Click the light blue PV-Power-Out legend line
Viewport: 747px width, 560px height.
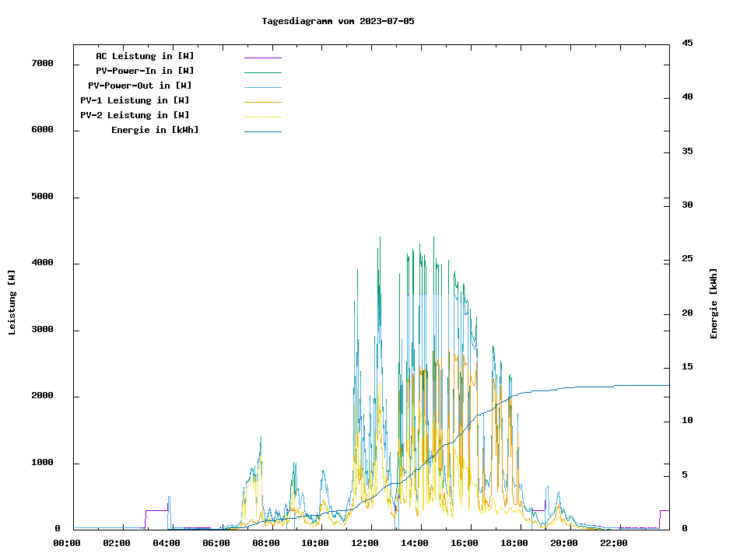[262, 87]
